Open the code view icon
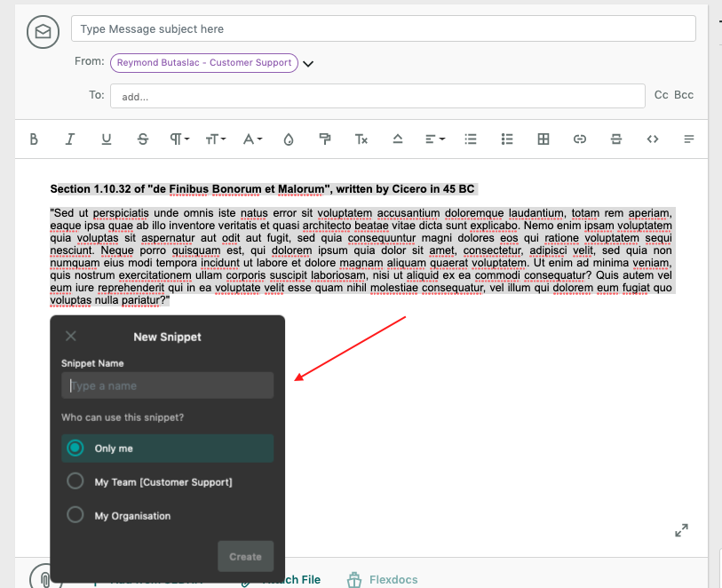The height and width of the screenshot is (588, 722). 653,139
